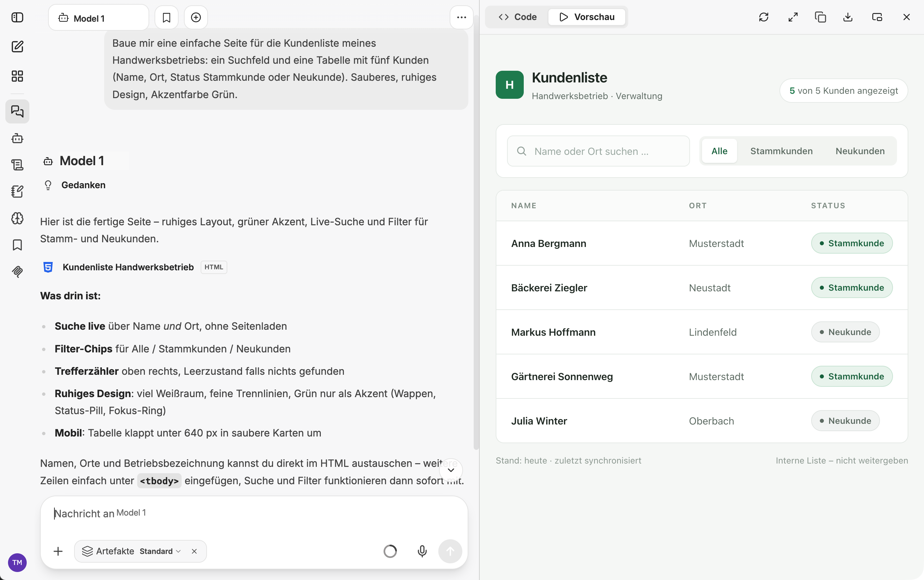
Task: Click the TM user avatar
Action: [17, 562]
